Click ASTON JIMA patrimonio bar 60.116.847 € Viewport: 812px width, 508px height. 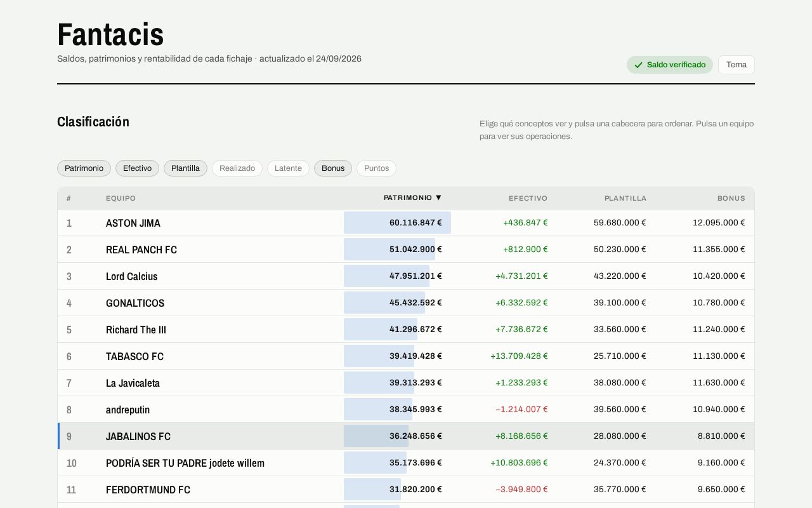coord(397,223)
